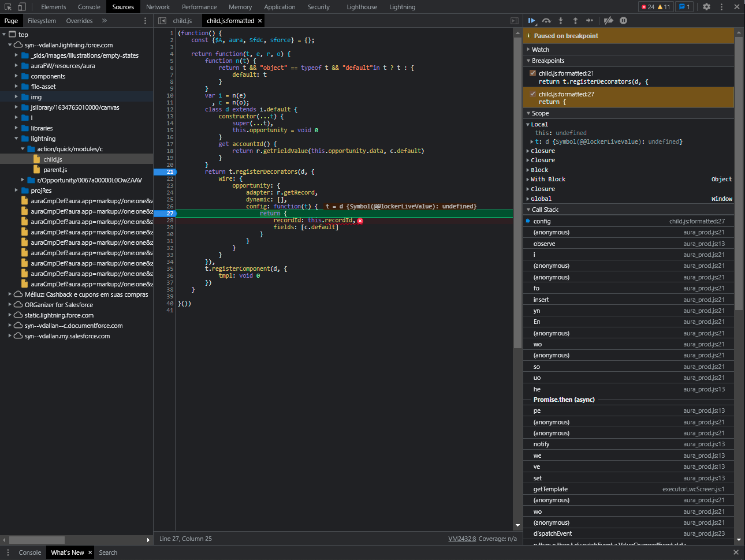Image resolution: width=745 pixels, height=560 pixels.
Task: Click the code editor vertical scrollbar
Action: point(517,192)
